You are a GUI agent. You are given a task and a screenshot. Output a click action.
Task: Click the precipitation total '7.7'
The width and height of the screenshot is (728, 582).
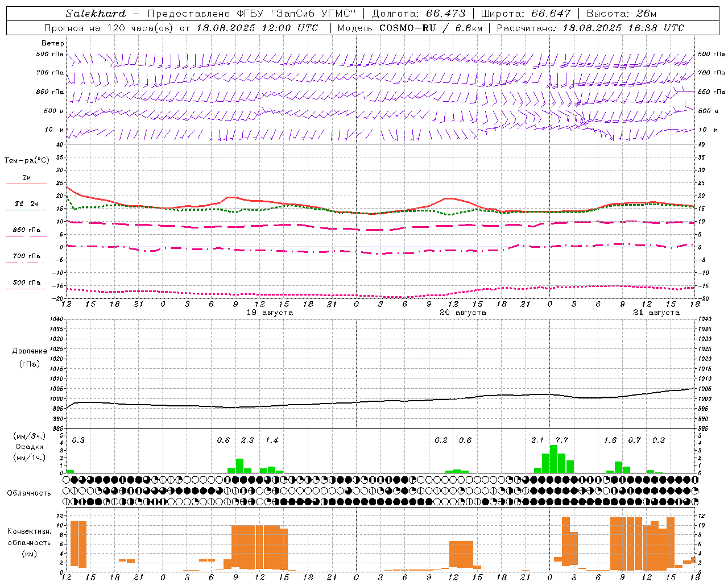click(562, 440)
